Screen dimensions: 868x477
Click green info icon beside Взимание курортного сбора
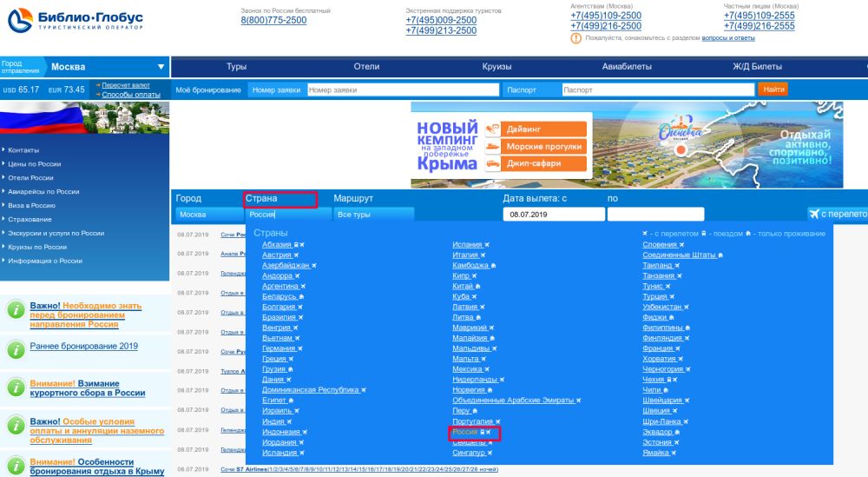click(x=14, y=388)
